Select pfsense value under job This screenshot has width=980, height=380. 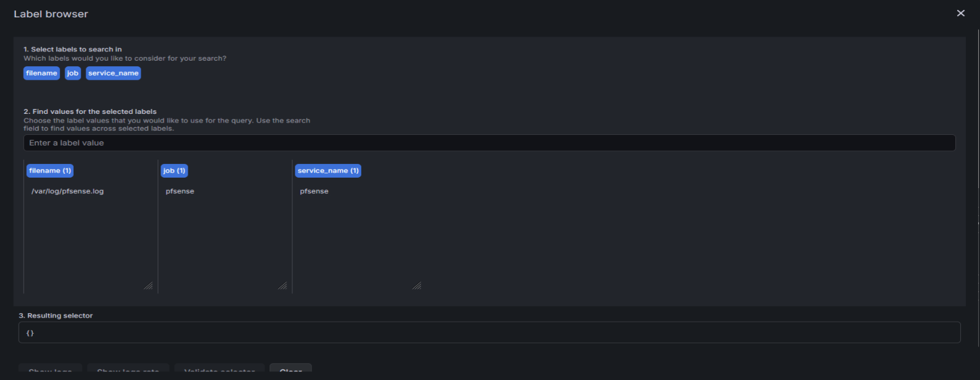[180, 191]
